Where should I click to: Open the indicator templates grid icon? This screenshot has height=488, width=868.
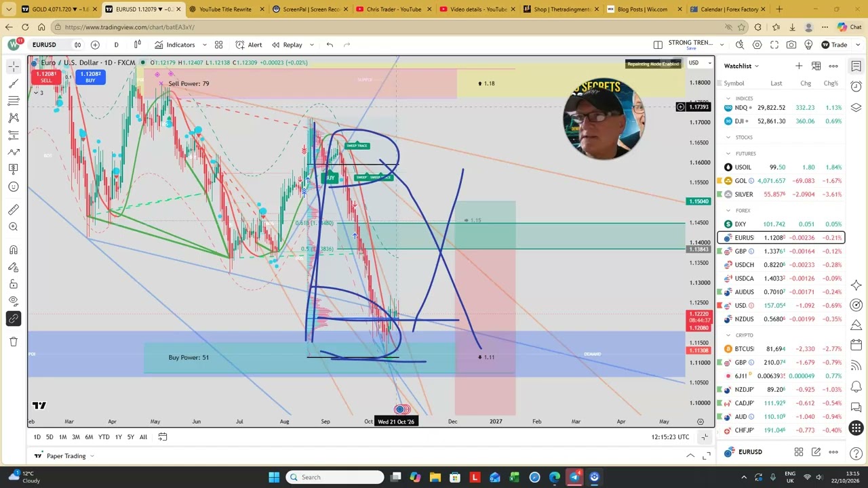[218, 45]
